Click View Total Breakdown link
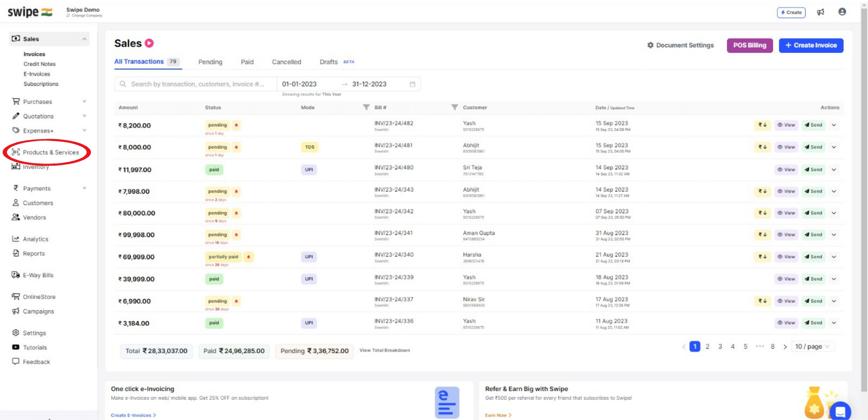Screen dimensions: 868x420 click(385, 350)
